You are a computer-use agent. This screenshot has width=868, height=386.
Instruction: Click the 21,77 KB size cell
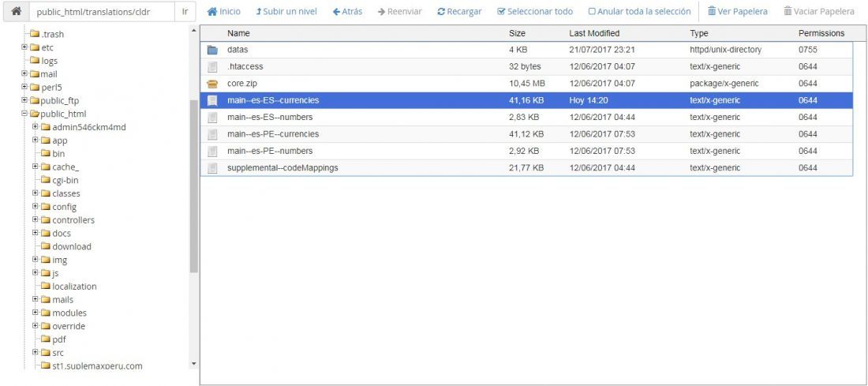526,168
